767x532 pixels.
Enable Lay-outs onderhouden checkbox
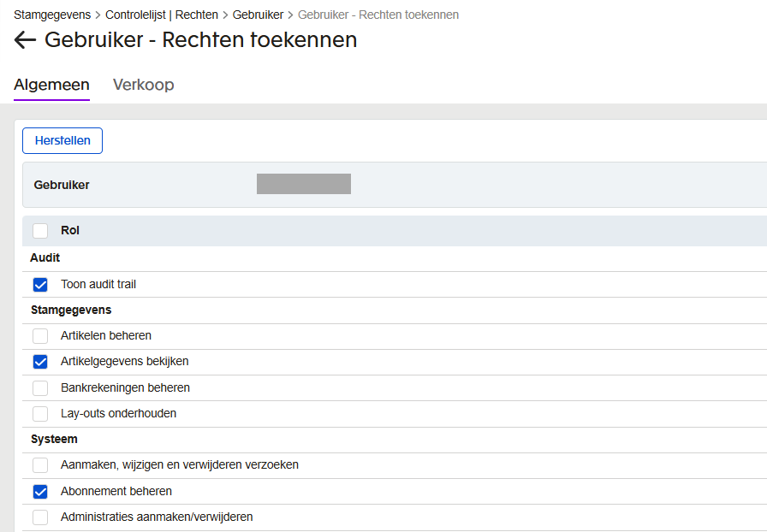[40, 414]
